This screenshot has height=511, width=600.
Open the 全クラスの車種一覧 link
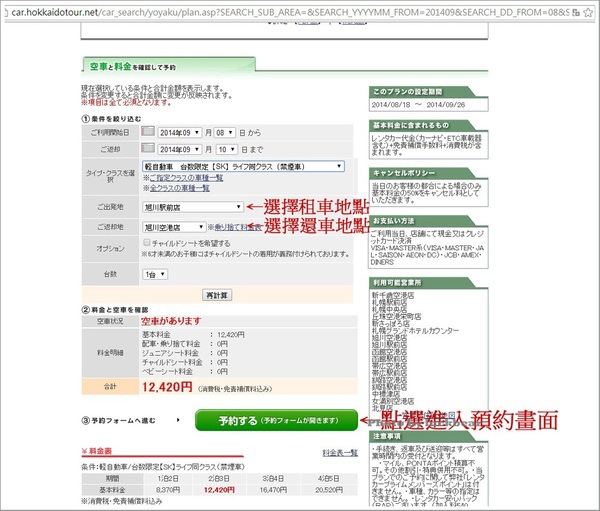tap(179, 188)
